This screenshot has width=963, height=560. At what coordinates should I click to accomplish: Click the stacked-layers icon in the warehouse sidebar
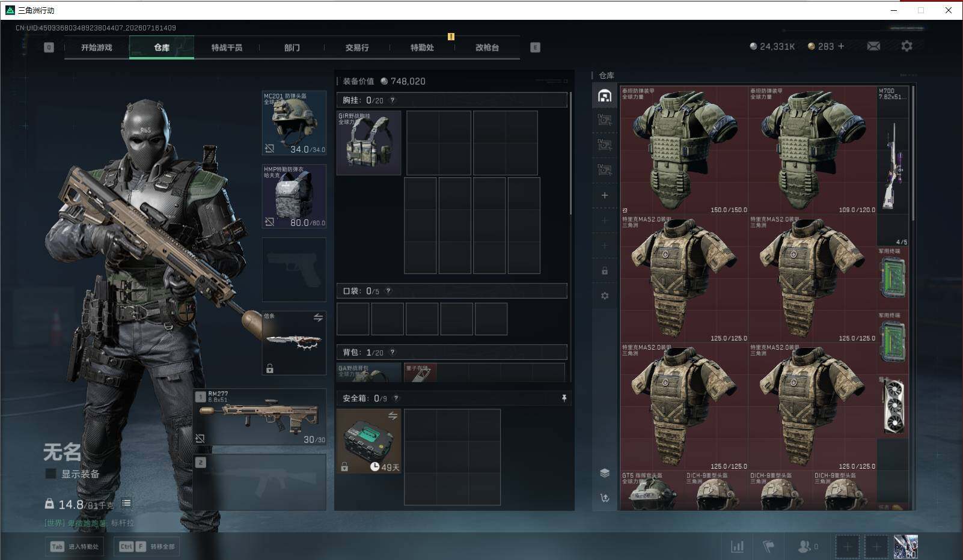coord(605,472)
